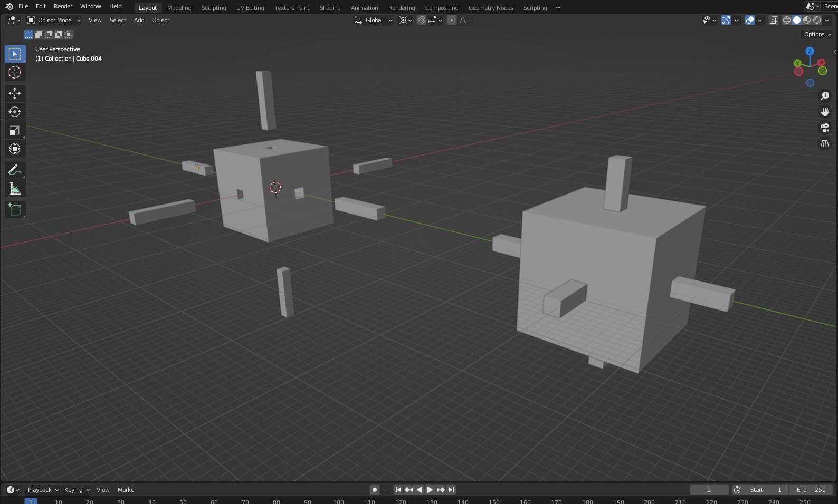Pick the Measure tool
The height and width of the screenshot is (504, 838).
(x=15, y=189)
